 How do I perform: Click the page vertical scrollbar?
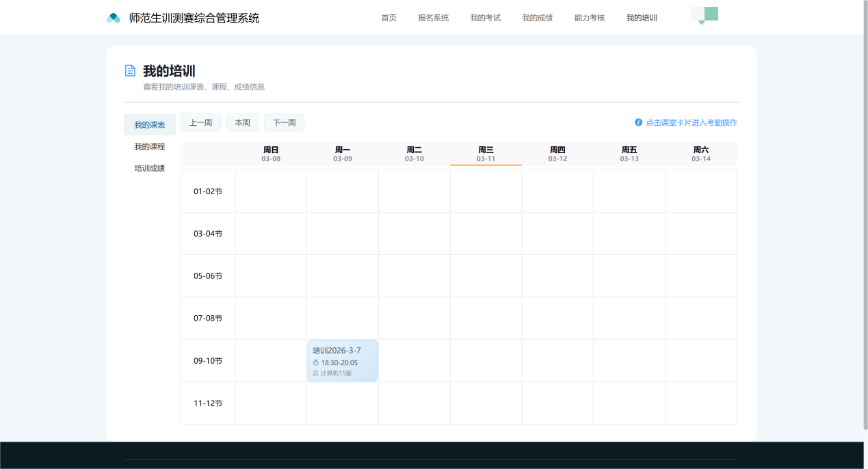(x=865, y=215)
